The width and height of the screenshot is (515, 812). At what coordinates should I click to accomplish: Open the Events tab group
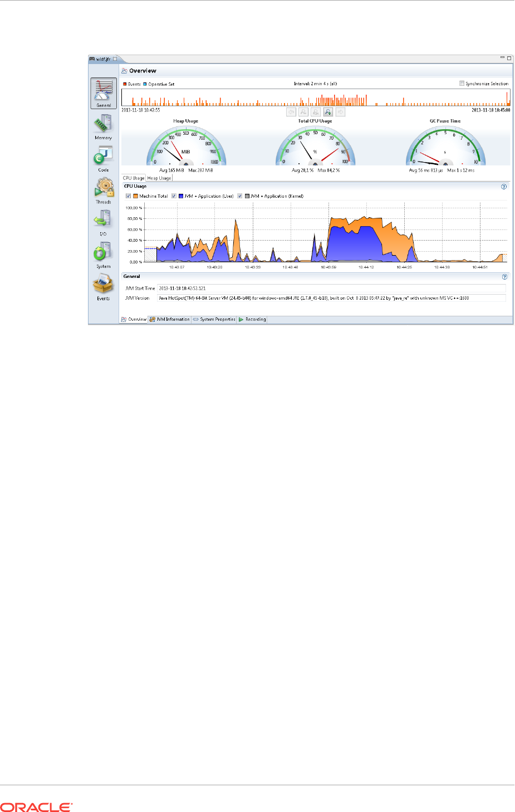[103, 288]
